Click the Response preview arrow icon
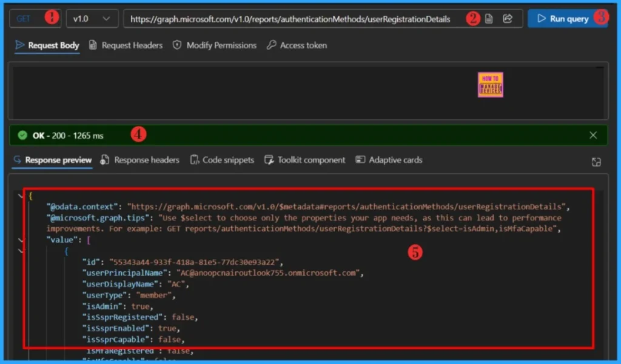The height and width of the screenshot is (364, 621). tap(17, 160)
